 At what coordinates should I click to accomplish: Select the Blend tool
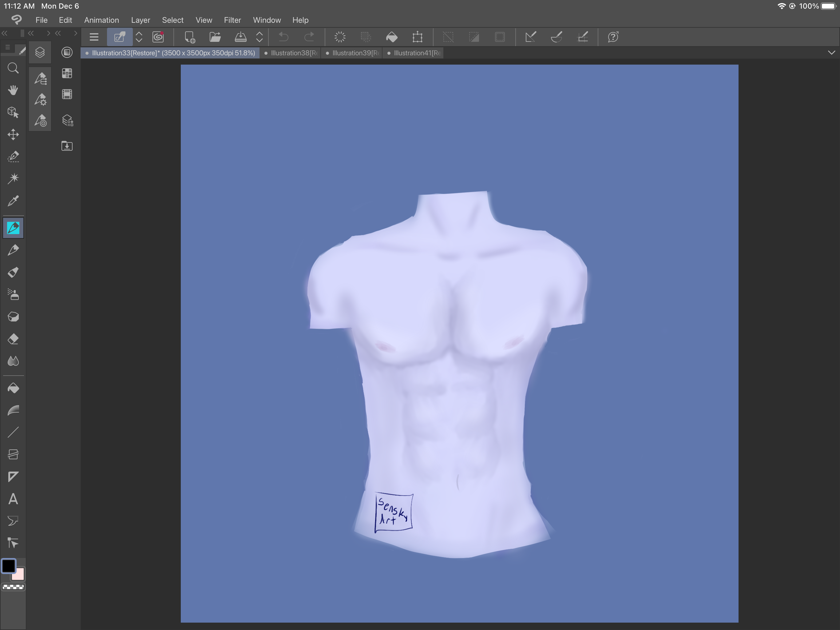(13, 361)
